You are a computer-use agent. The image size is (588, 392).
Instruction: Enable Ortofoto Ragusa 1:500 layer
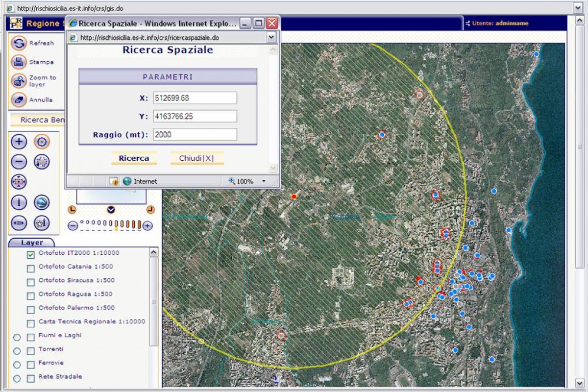tap(30, 296)
